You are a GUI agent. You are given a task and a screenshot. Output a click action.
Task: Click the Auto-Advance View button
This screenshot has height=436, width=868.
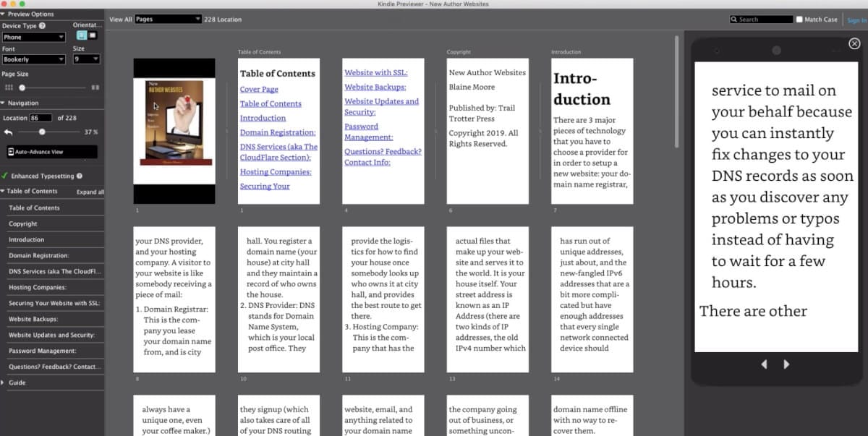[x=51, y=152]
